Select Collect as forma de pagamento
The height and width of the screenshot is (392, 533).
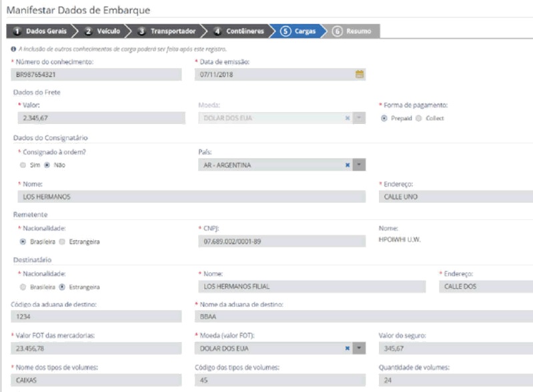coord(418,118)
